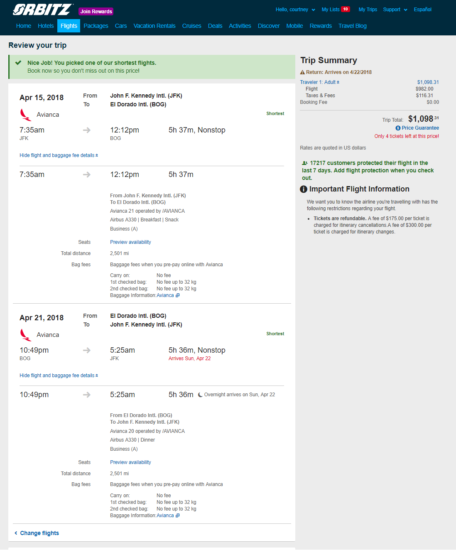The image size is (456, 550).
Task: Go to Vacation Rentals section
Action: click(154, 26)
